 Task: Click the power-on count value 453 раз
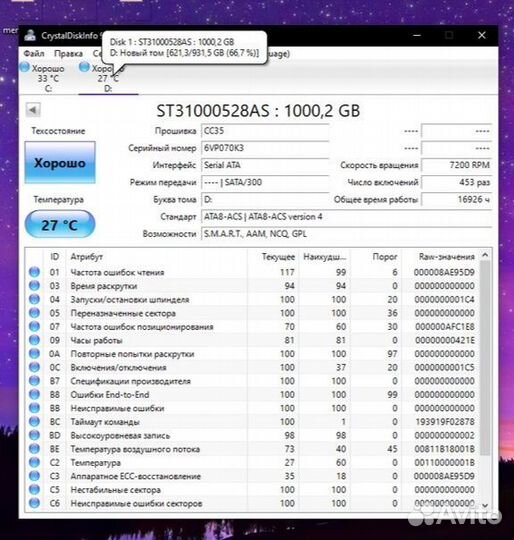tap(457, 183)
